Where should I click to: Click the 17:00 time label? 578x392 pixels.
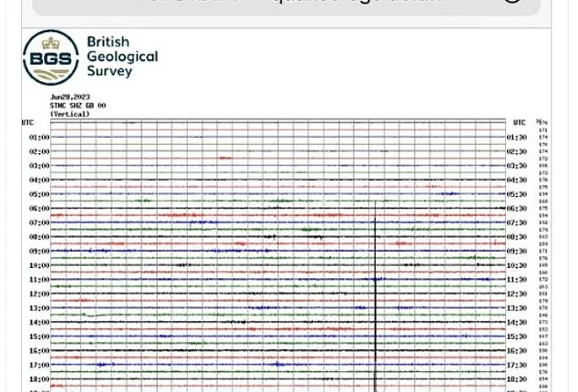point(39,365)
